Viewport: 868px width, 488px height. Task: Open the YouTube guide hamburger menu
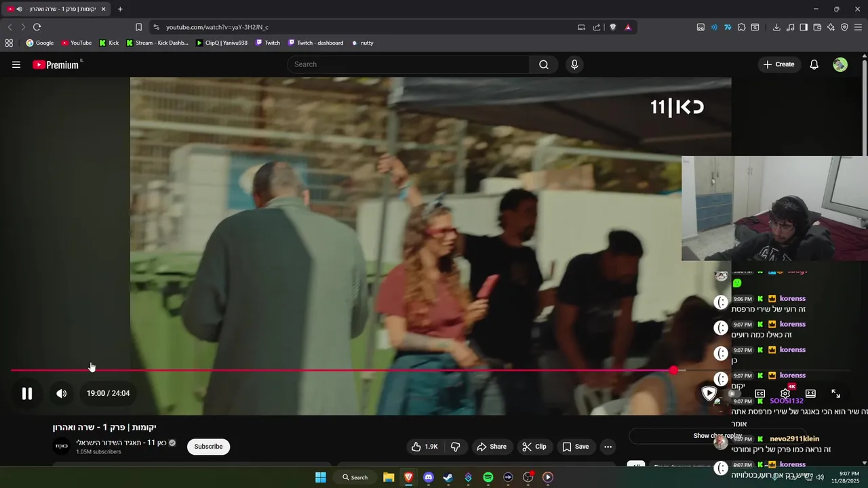coord(16,64)
